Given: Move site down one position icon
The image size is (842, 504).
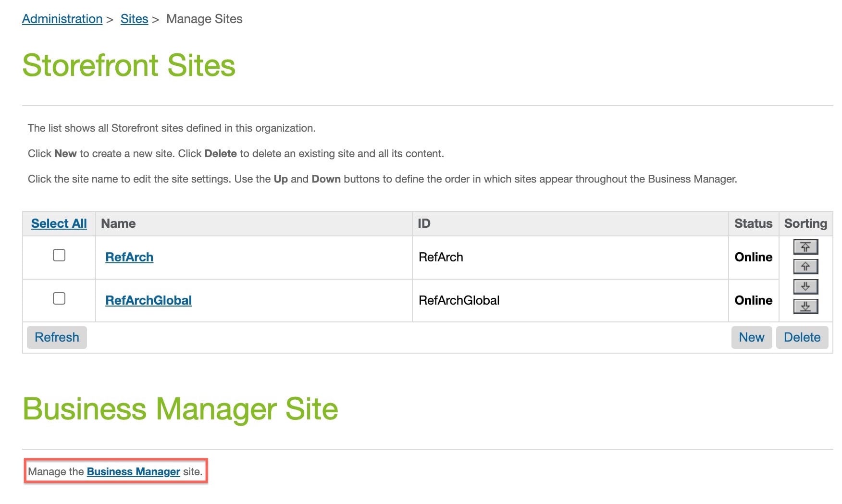Looking at the screenshot, I should click(x=805, y=287).
